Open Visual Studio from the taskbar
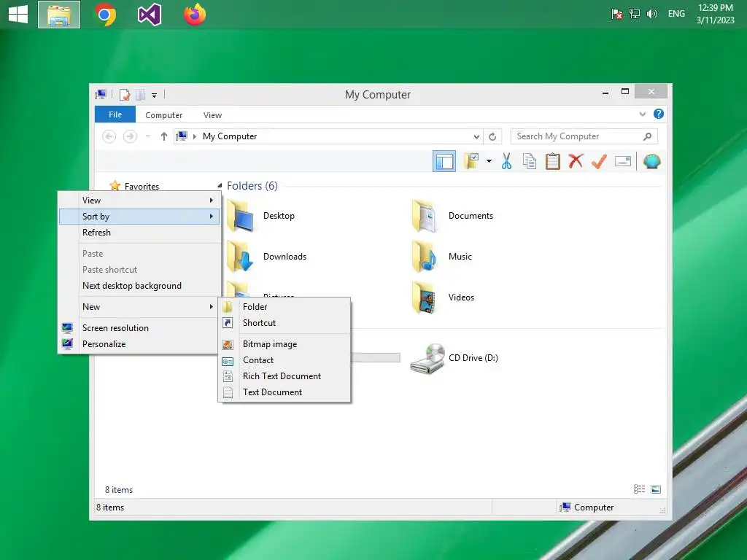This screenshot has width=747, height=560. (150, 15)
